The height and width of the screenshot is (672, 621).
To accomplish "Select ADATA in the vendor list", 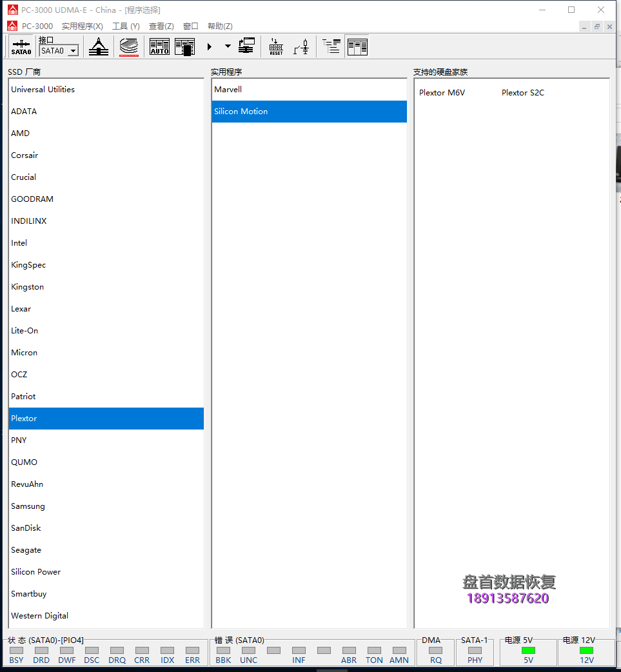I will [x=106, y=112].
